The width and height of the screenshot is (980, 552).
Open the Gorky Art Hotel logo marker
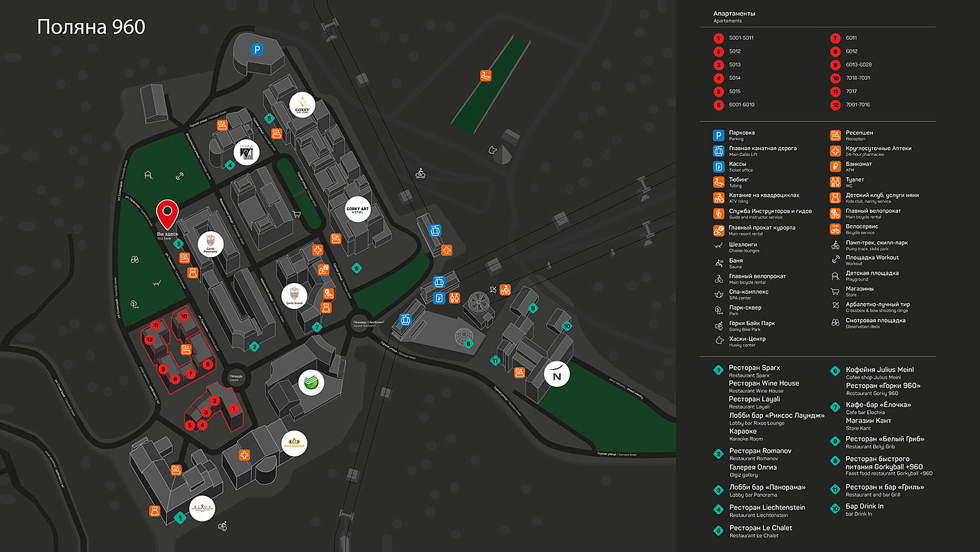click(357, 209)
